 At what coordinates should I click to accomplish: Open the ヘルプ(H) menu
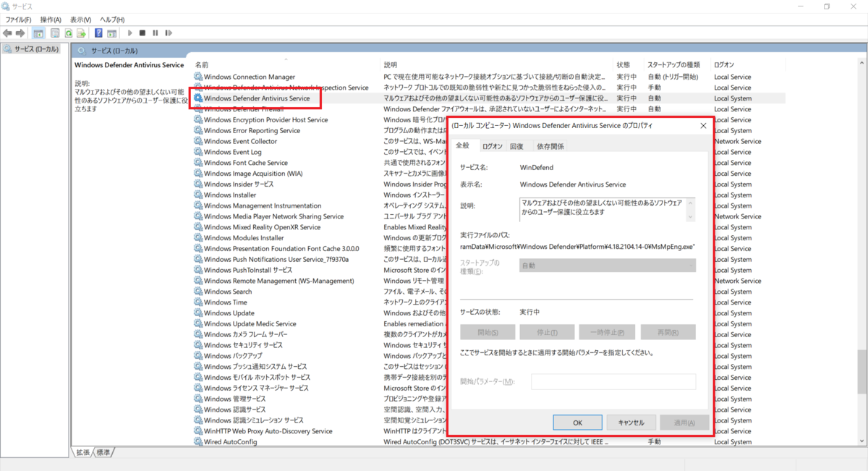click(112, 20)
